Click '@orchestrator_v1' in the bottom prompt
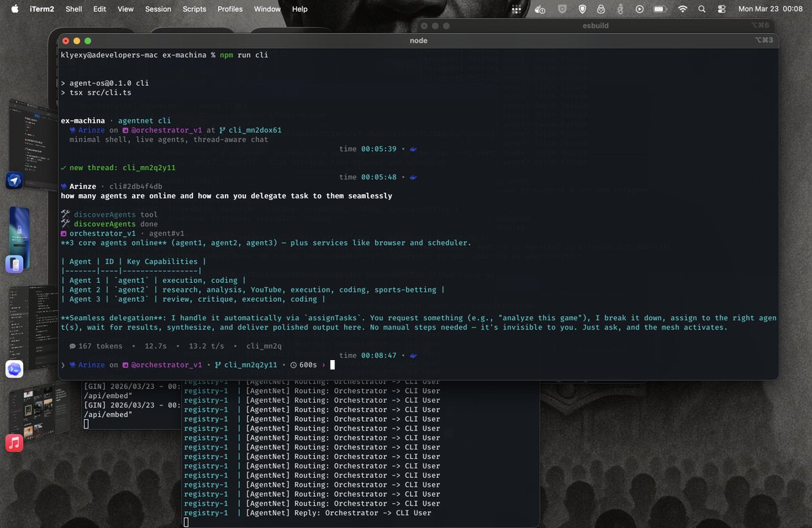Viewport: 812px width, 528px height. [x=166, y=365]
